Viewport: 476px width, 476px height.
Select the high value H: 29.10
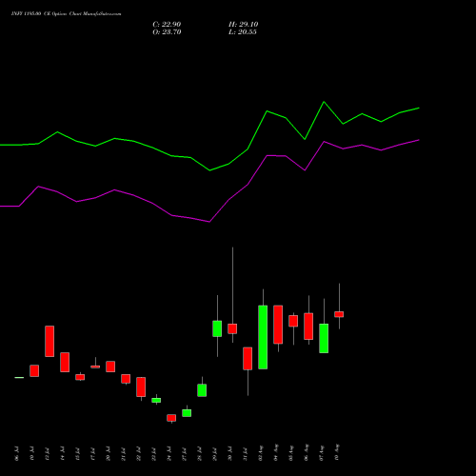click(x=243, y=25)
